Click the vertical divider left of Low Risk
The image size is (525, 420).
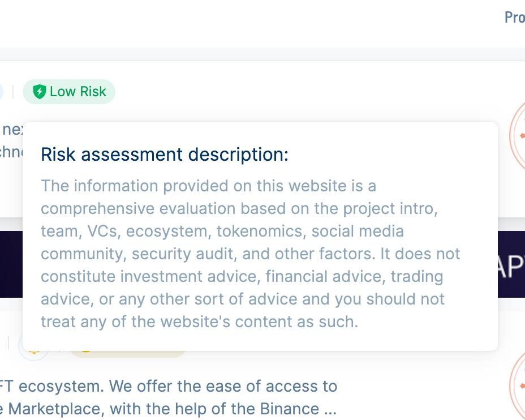coord(13,92)
